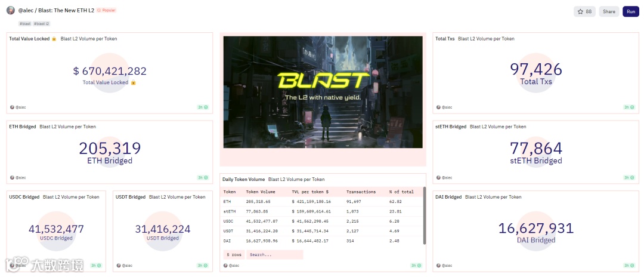Click the Popular badge next to the title
Screen dimensions: 644x277
pyautogui.click(x=107, y=10)
